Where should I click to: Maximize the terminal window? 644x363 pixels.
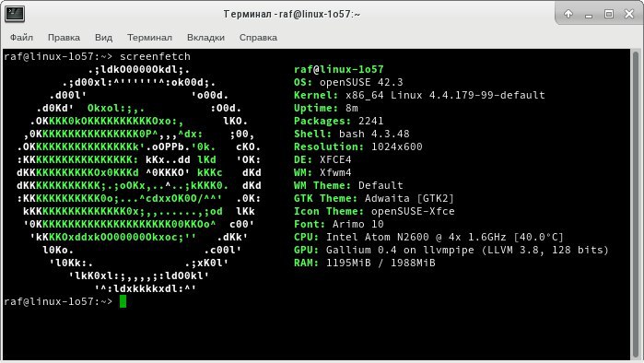tap(609, 14)
